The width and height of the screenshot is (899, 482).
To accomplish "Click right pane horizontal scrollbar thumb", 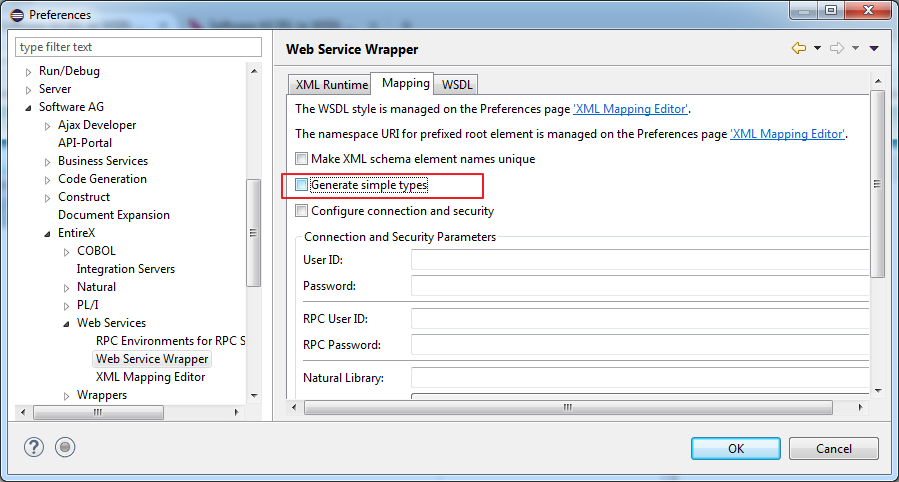I will pos(568,407).
